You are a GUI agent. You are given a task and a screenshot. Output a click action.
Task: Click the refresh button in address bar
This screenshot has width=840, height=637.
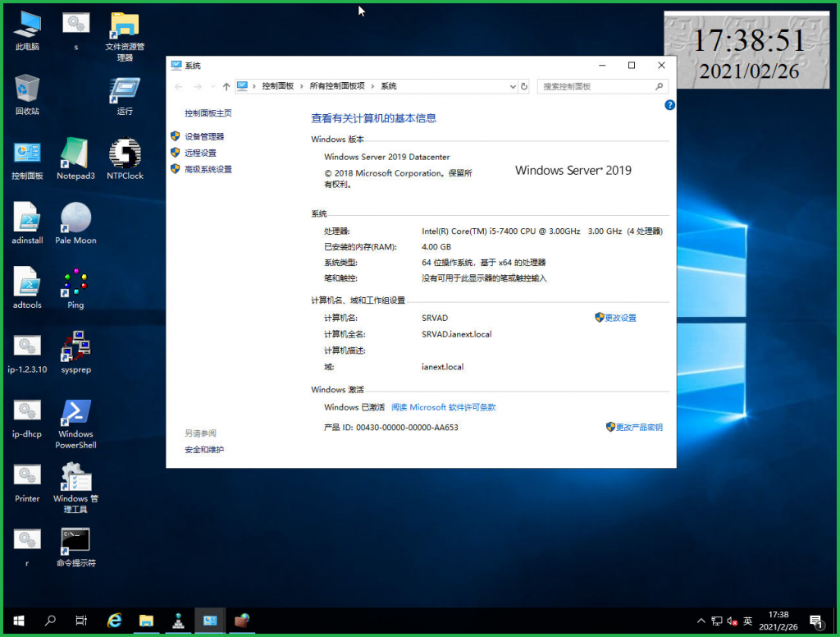click(x=524, y=86)
